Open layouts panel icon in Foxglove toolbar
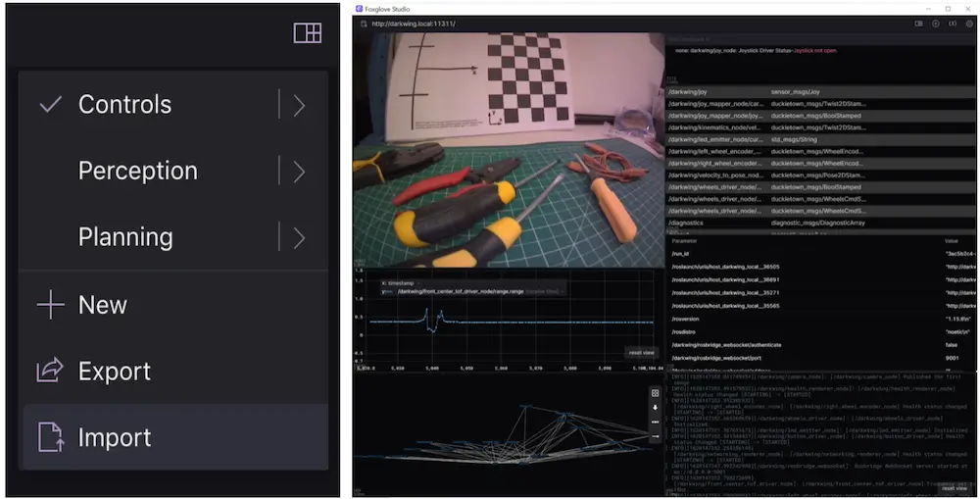The image size is (980, 499). pyautogui.click(x=919, y=24)
